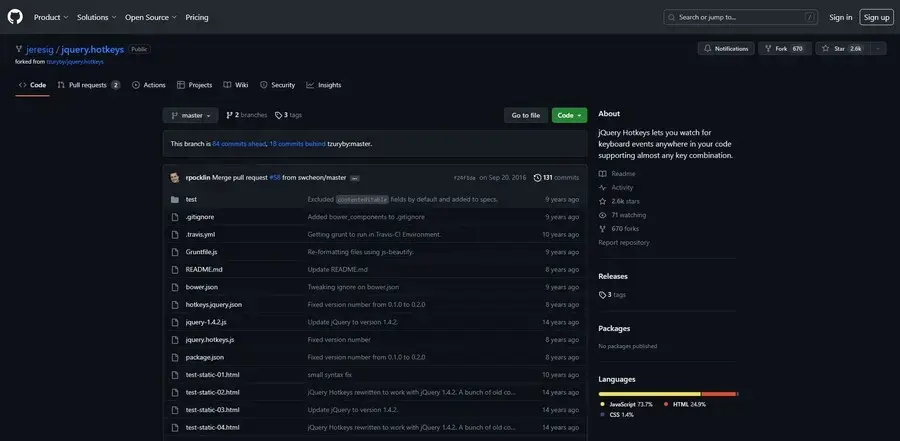
Task: Open the f24f1da commit hash
Action: point(464,178)
